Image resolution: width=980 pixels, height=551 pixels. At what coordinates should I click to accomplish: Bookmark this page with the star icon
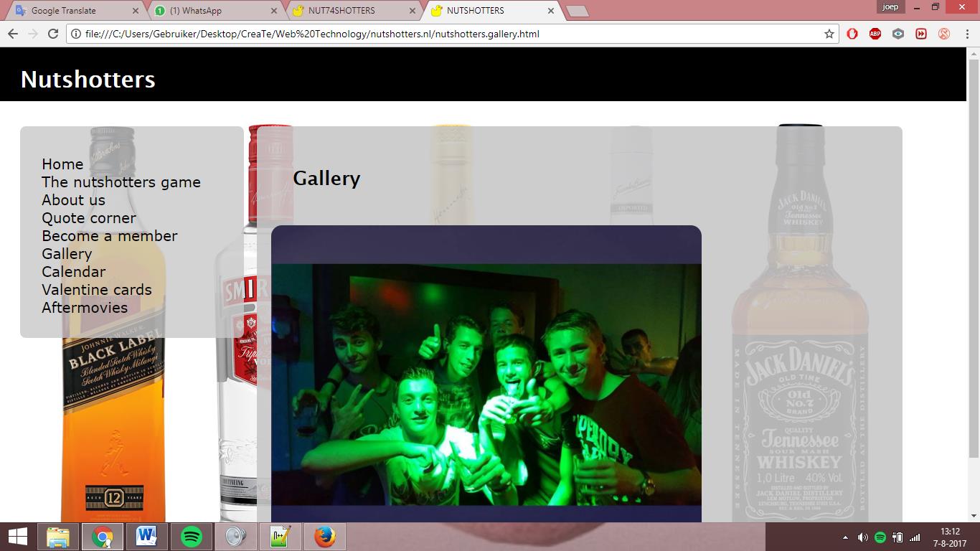(829, 34)
